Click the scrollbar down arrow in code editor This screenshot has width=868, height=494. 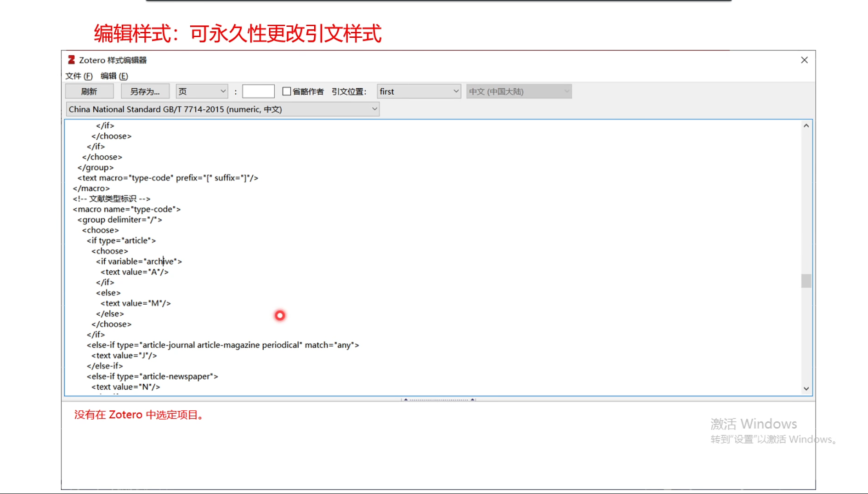(806, 389)
